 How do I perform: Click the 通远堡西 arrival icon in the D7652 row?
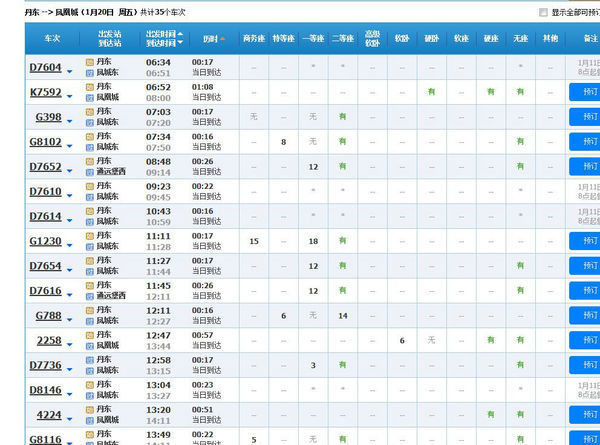[x=89, y=172]
